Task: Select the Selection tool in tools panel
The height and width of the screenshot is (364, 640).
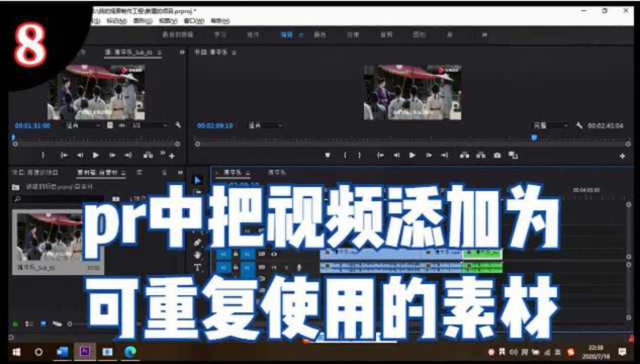Action: tap(198, 179)
